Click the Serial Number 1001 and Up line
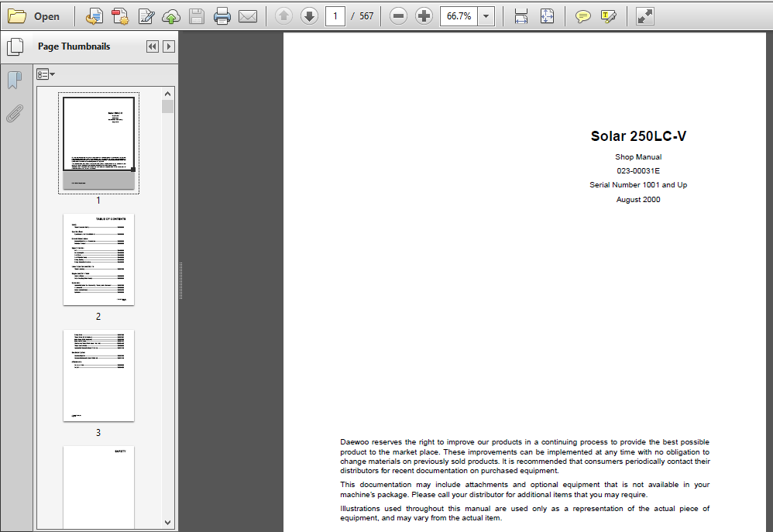 638,185
